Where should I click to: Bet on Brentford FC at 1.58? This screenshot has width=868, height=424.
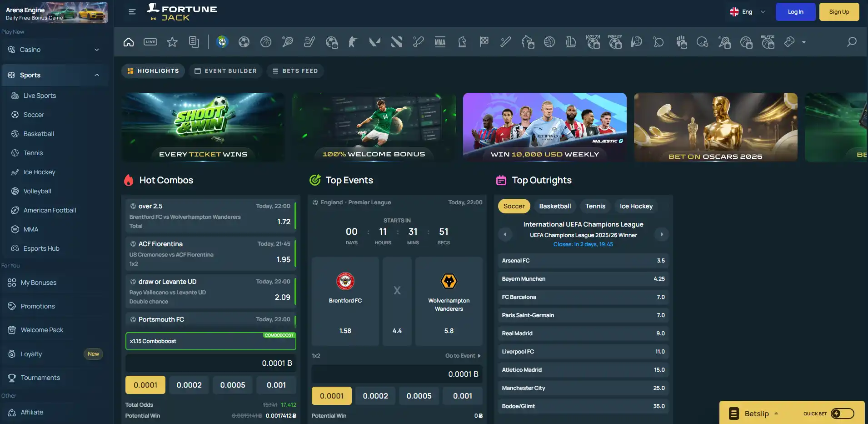point(345,301)
